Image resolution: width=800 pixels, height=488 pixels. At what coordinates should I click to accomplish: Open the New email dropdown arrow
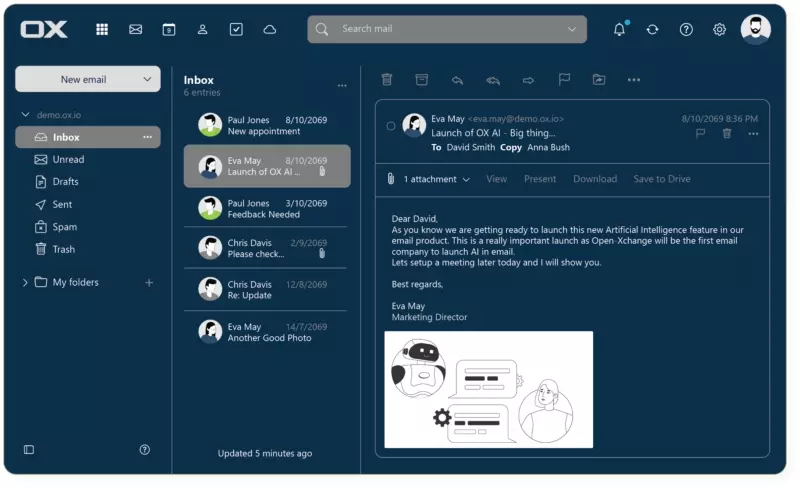click(x=147, y=80)
